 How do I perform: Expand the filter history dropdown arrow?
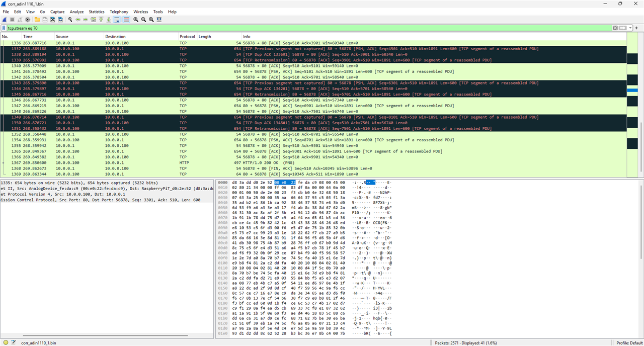point(629,28)
